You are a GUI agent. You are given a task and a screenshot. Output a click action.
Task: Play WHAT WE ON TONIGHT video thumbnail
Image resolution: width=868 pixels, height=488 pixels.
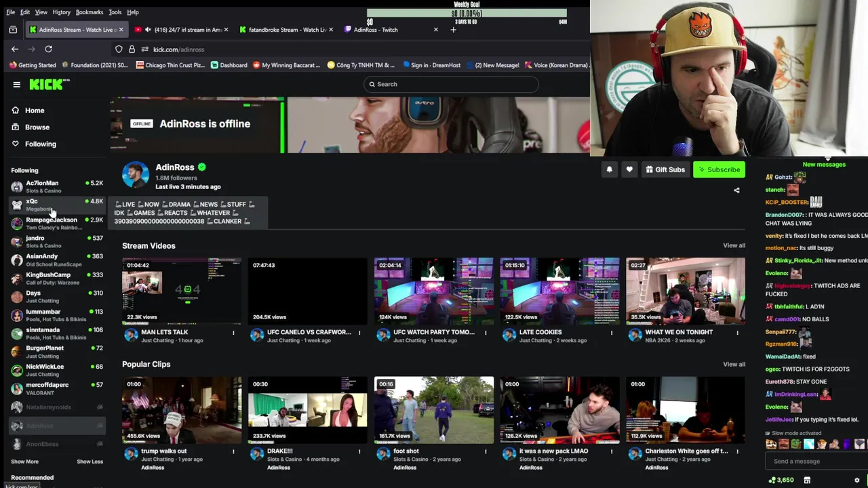point(686,291)
